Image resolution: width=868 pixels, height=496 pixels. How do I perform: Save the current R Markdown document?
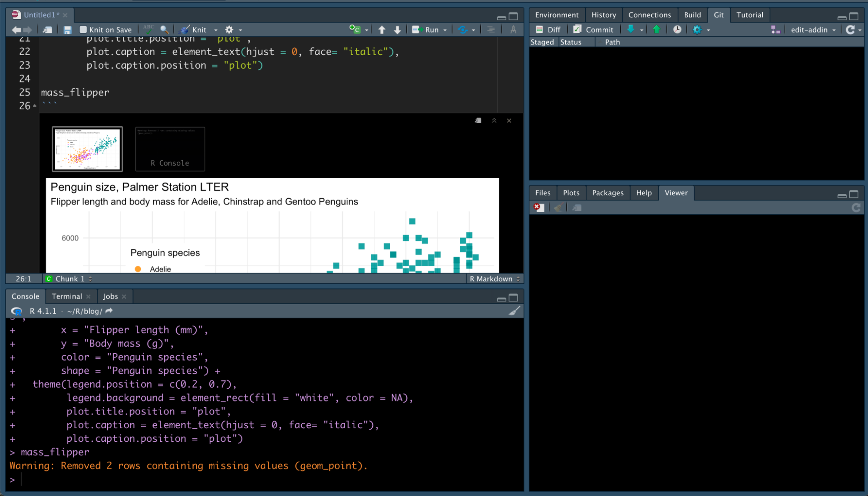[x=67, y=30]
